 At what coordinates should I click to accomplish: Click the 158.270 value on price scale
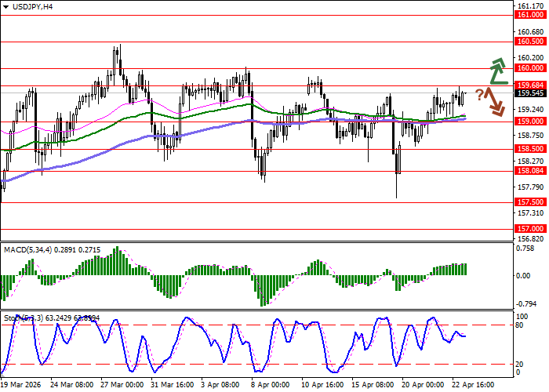pos(530,162)
